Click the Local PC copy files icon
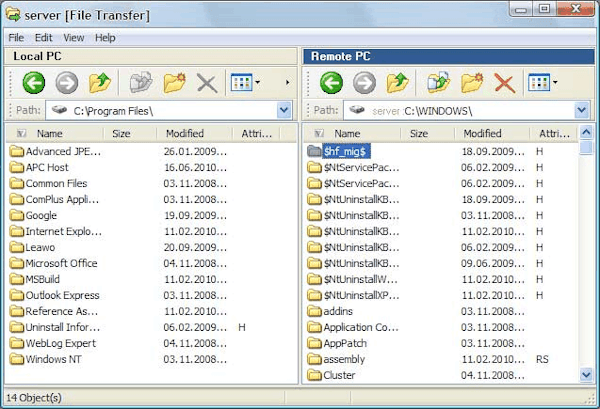 point(141,82)
